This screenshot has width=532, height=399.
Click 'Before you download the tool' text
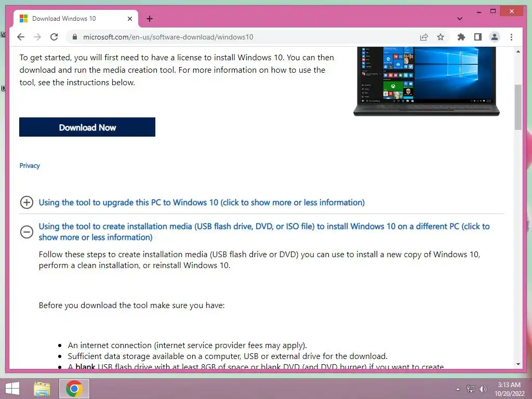(131, 305)
